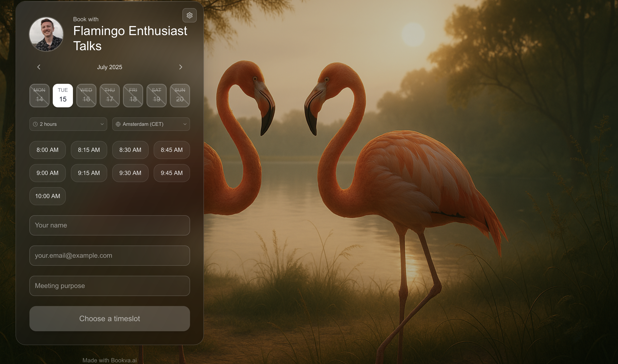Focus the Your name field
The width and height of the screenshot is (618, 364).
coord(110,225)
